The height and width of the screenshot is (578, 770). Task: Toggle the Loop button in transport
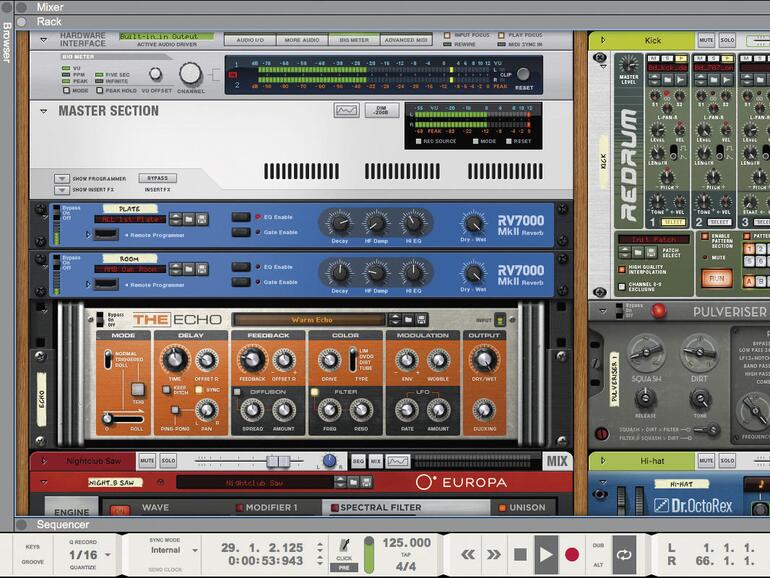pyautogui.click(x=624, y=555)
